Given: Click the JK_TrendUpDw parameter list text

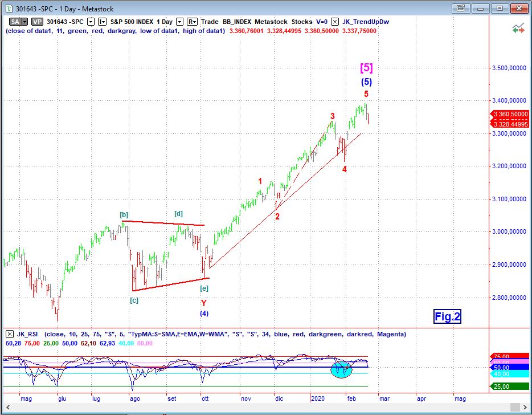Looking at the screenshot, I should point(116,31).
